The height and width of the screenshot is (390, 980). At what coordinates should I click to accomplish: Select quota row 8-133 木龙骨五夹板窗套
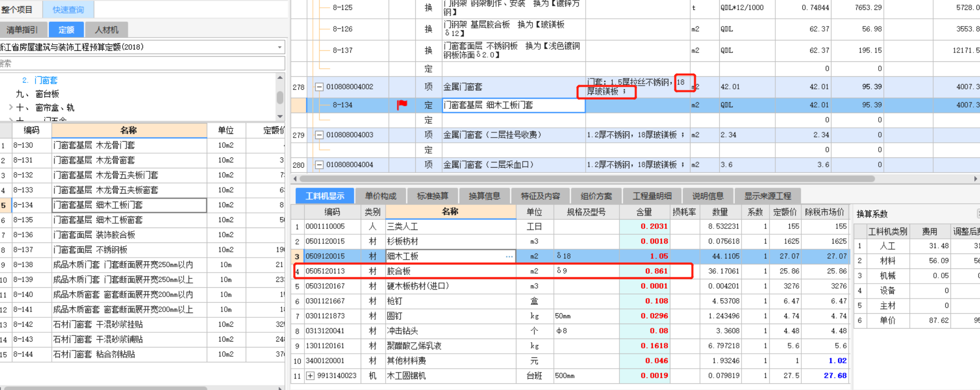coord(142,190)
